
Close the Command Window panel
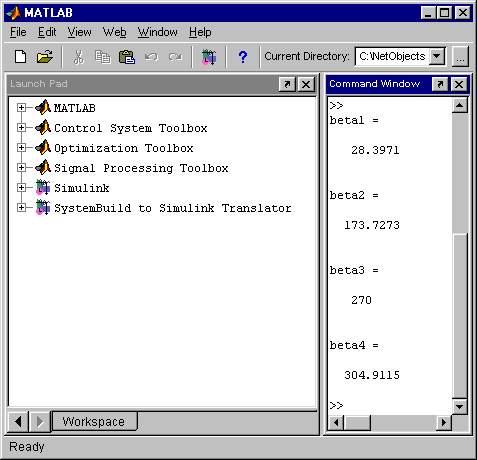(x=459, y=84)
